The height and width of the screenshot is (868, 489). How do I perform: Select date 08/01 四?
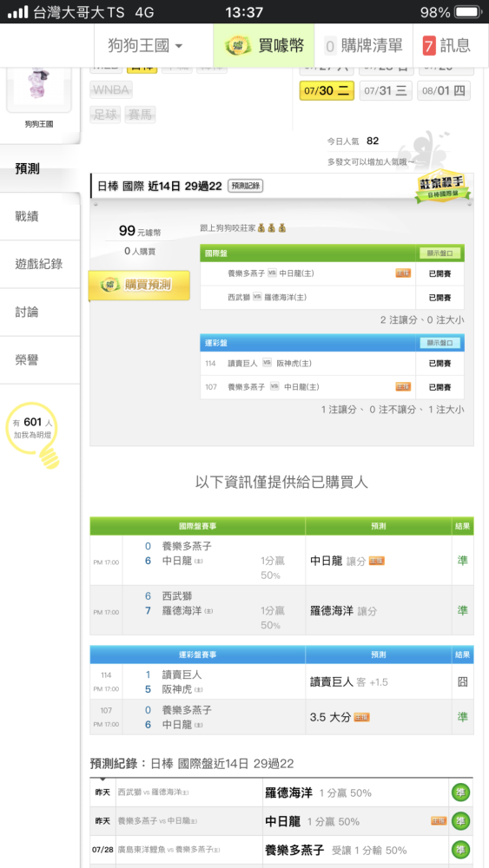click(x=444, y=91)
